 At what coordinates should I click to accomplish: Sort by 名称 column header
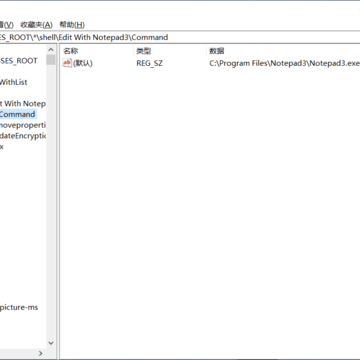pyautogui.click(x=71, y=51)
